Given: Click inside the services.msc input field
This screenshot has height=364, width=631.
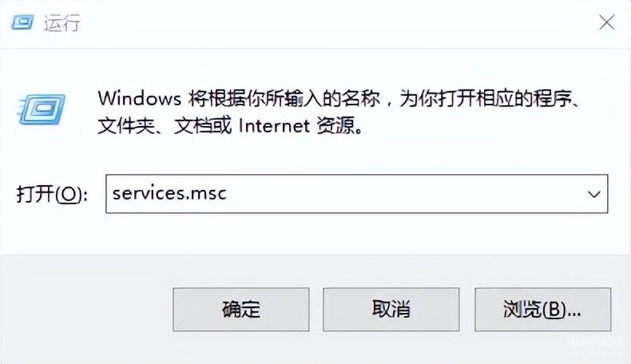Looking at the screenshot, I should click(x=356, y=194).
